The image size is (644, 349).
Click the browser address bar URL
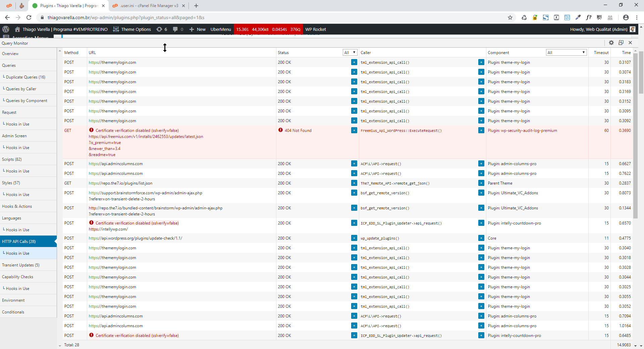tap(126, 17)
